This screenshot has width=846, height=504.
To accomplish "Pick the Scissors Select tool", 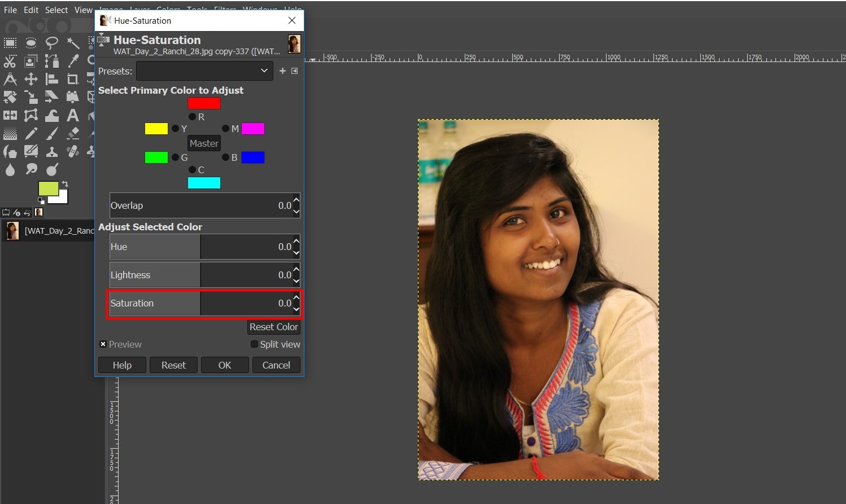I will pyautogui.click(x=10, y=62).
